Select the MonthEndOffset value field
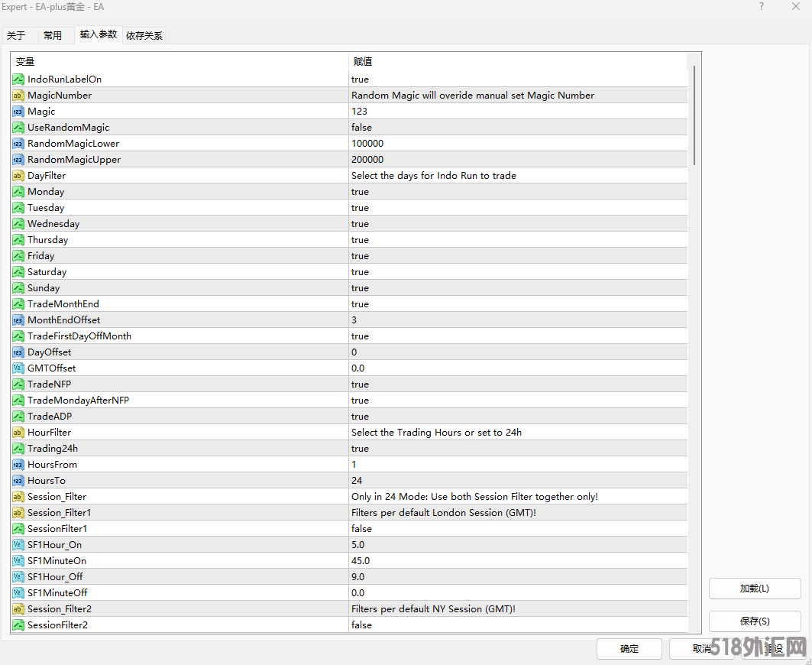This screenshot has height=665, width=812. pos(517,320)
